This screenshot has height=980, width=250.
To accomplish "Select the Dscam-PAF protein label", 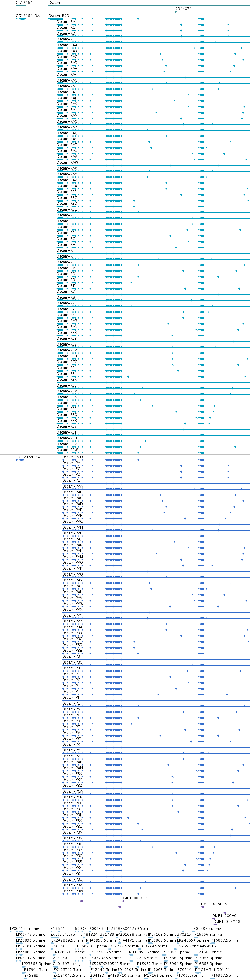I will (72, 515).
